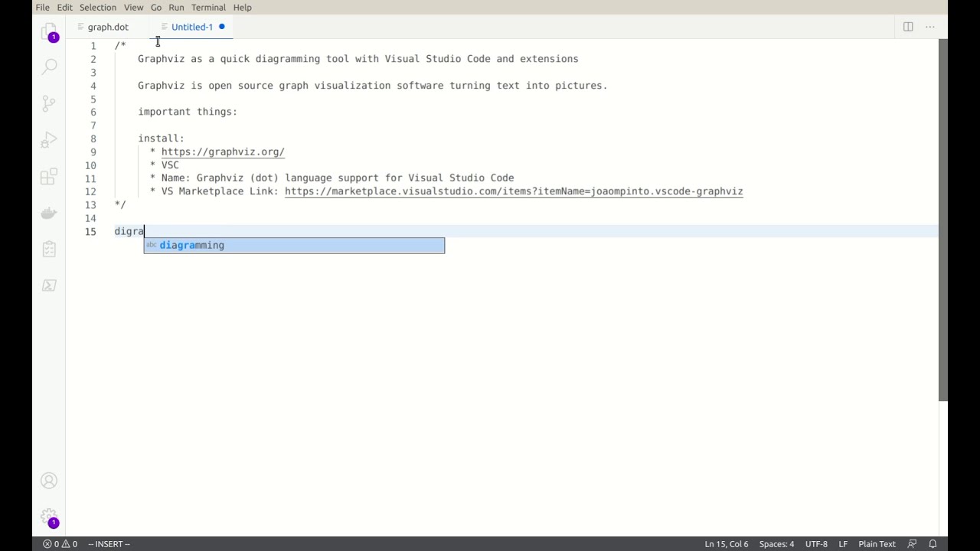Open the Manage gear icon
980x551 pixels.
[49, 517]
